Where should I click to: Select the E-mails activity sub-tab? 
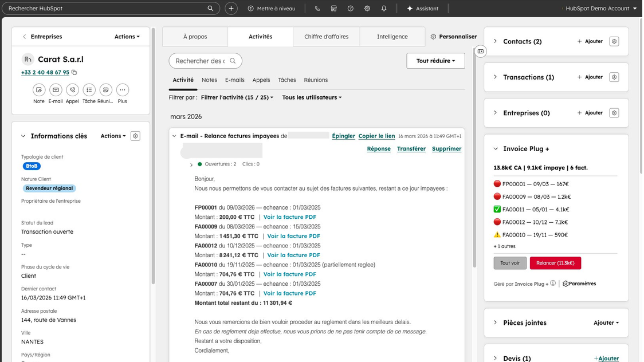pyautogui.click(x=234, y=80)
